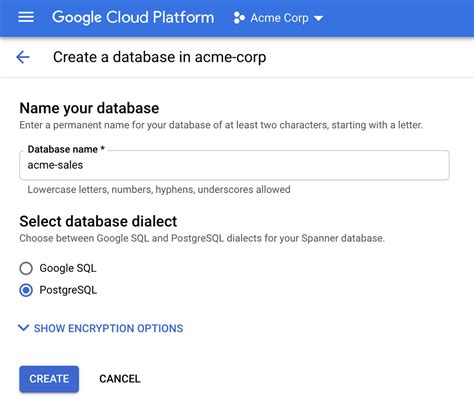Click the CREATE button
Image resolution: width=474 pixels, height=411 pixels.
(x=49, y=379)
